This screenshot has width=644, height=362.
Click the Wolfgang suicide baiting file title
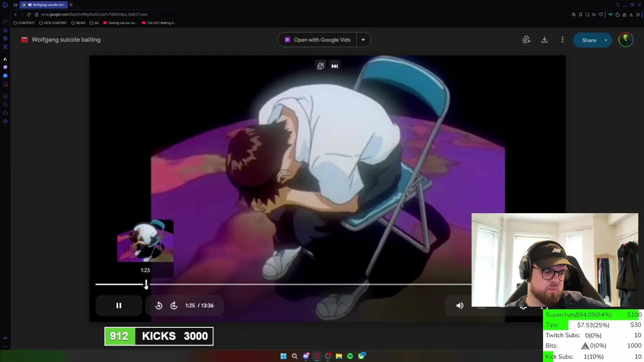[66, 40]
